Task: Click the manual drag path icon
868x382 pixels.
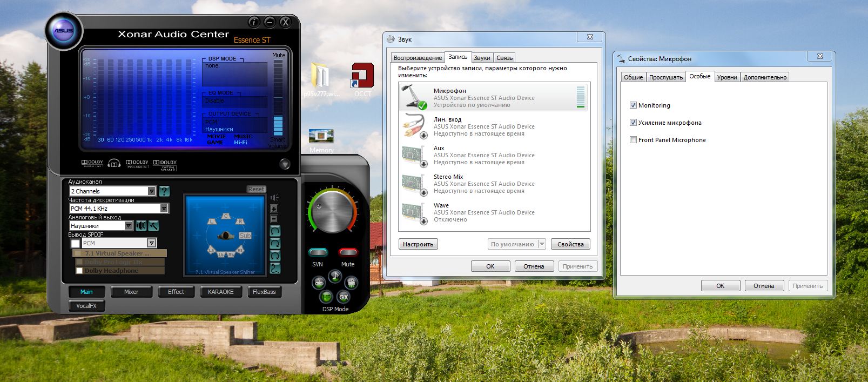Action: pyautogui.click(x=275, y=268)
